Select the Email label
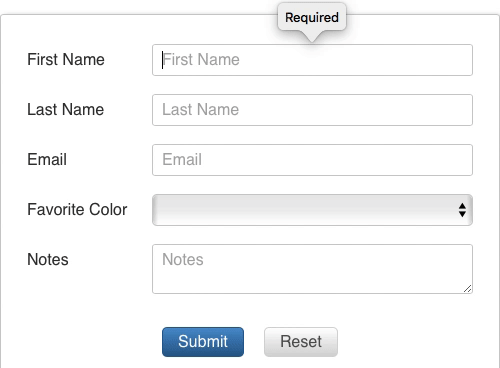 47,159
